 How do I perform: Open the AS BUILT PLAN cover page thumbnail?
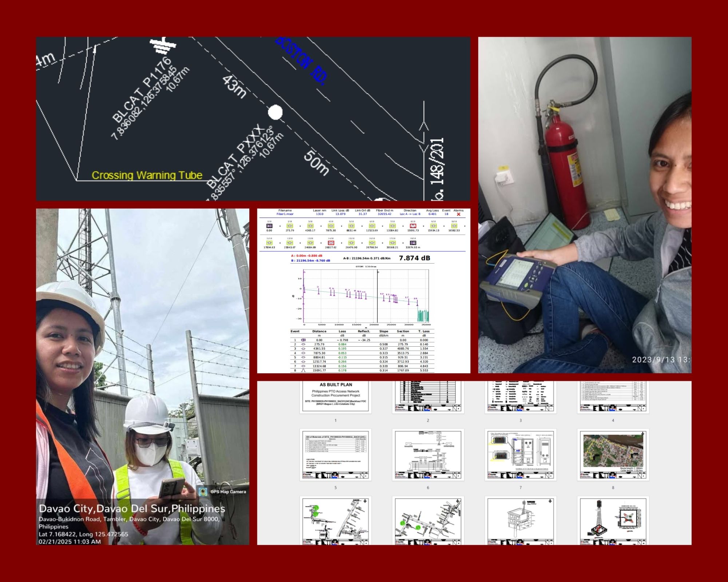click(335, 396)
